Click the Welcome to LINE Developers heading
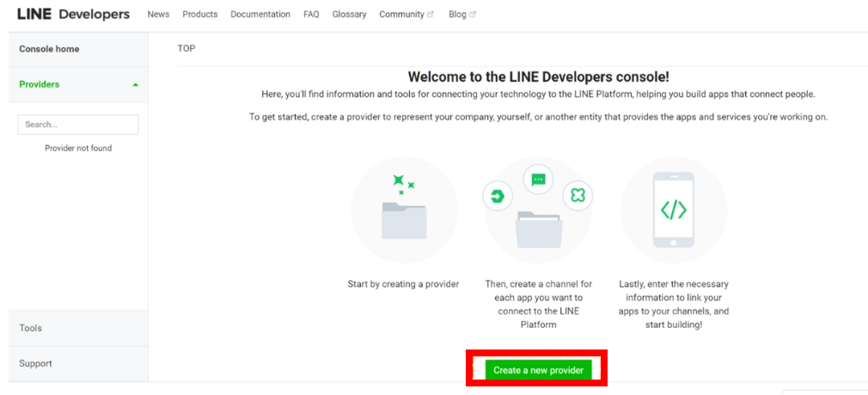This screenshot has height=395, width=868. 539,77
